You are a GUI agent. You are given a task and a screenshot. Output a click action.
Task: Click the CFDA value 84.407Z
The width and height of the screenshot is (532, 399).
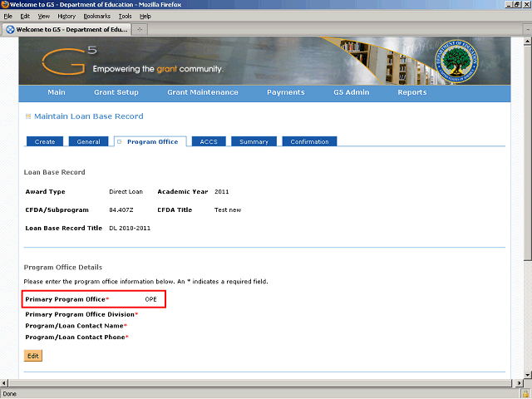pyautogui.click(x=121, y=210)
